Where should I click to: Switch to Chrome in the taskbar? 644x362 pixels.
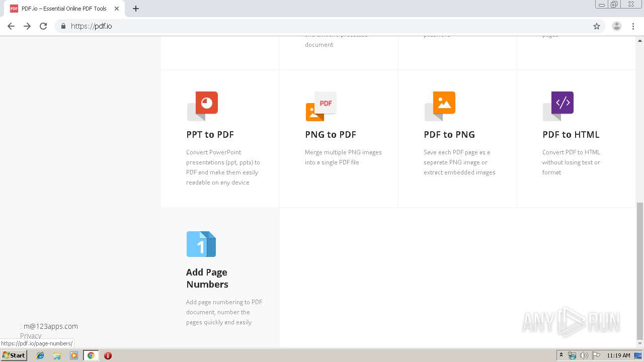pyautogui.click(x=91, y=355)
